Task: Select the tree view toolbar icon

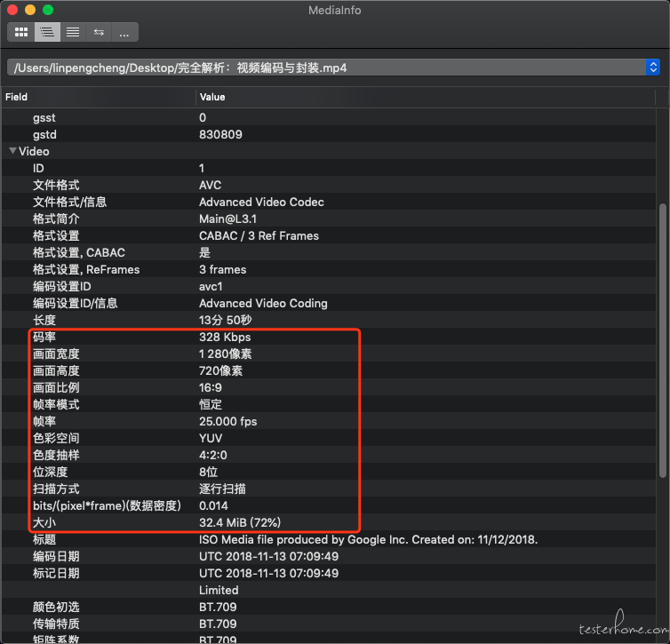Action: [x=47, y=32]
